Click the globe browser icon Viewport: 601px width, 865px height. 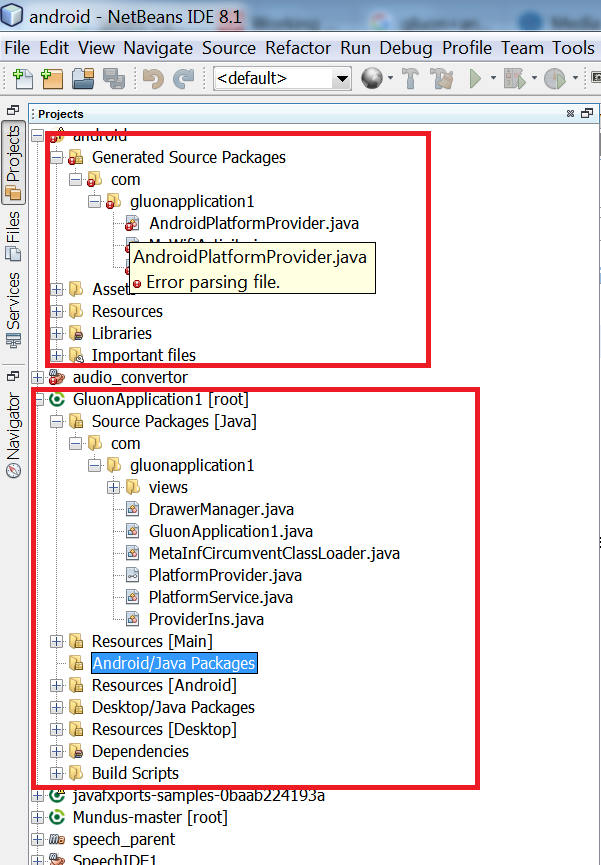[372, 79]
